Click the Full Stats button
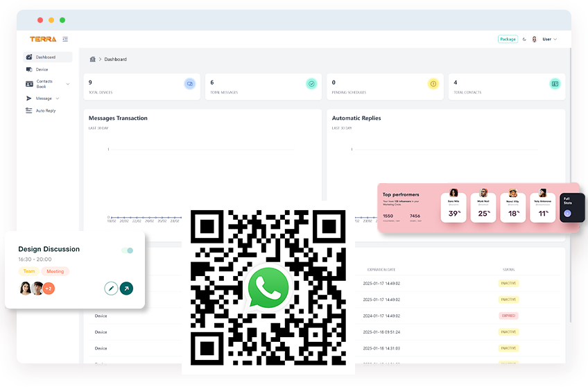Viewport: 588px width, 387px height. [572, 208]
